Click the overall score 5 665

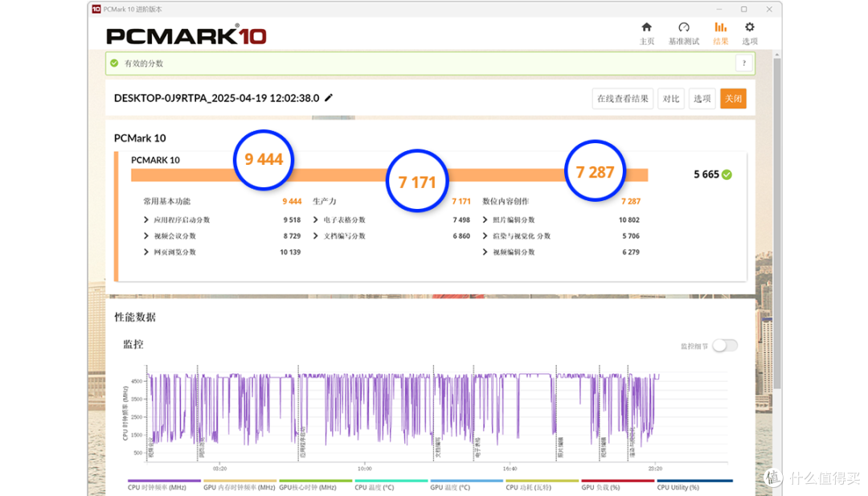pyautogui.click(x=706, y=174)
